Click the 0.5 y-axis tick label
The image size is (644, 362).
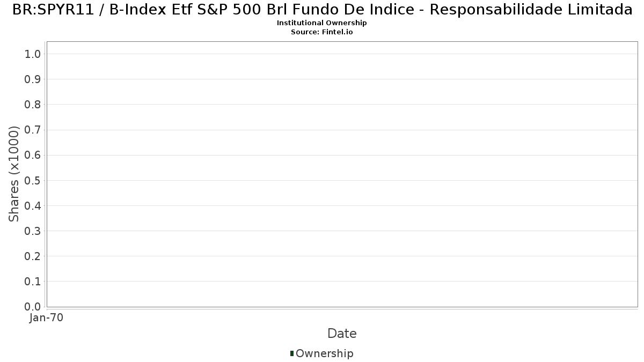(33, 180)
